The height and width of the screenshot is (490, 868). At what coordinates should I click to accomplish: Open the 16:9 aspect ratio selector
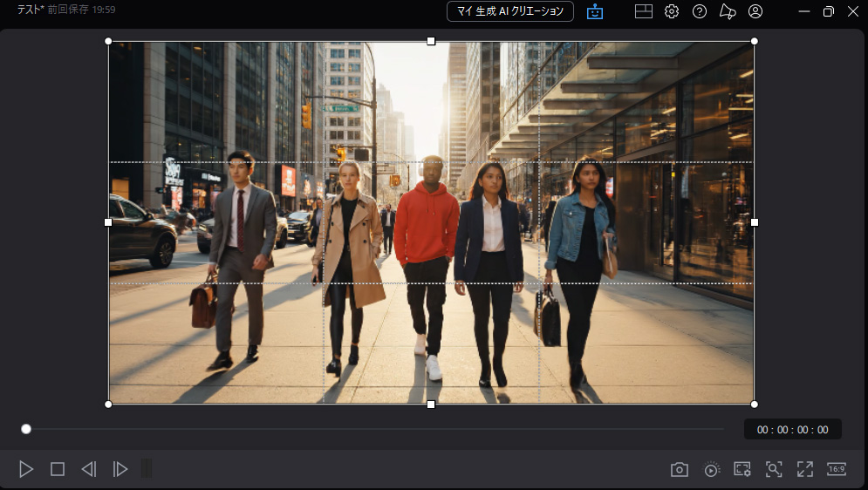[x=837, y=469]
